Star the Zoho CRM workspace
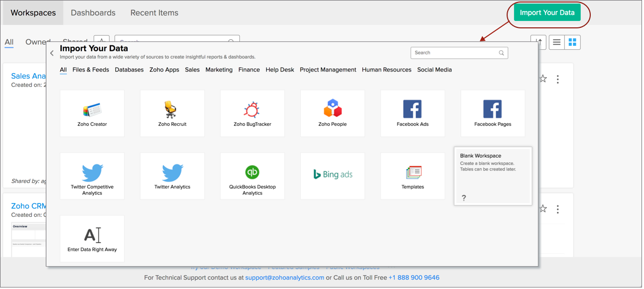 pyautogui.click(x=543, y=209)
